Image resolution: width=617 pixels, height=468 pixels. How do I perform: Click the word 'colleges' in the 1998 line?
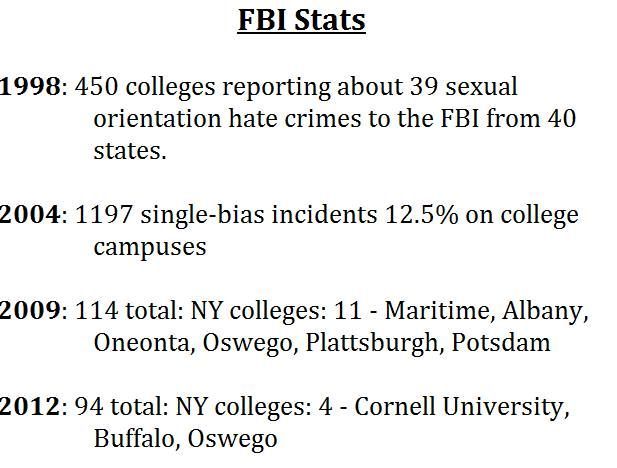pyautogui.click(x=170, y=88)
